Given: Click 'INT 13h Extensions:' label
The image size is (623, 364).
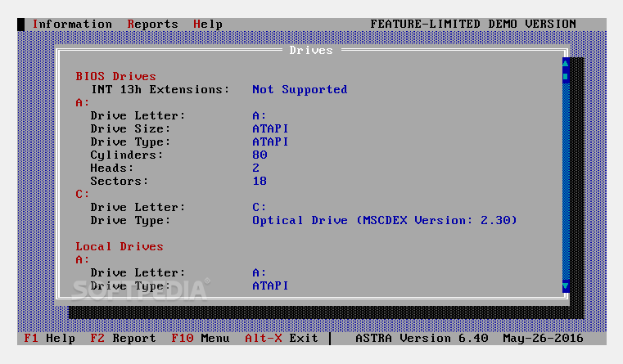Looking at the screenshot, I should point(160,90).
